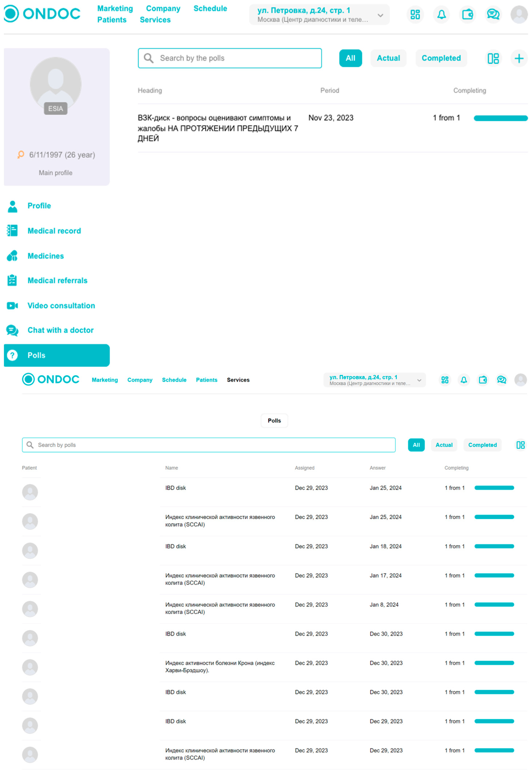
Task: Switch layout view icon beside Completed filter
Action: (493, 59)
